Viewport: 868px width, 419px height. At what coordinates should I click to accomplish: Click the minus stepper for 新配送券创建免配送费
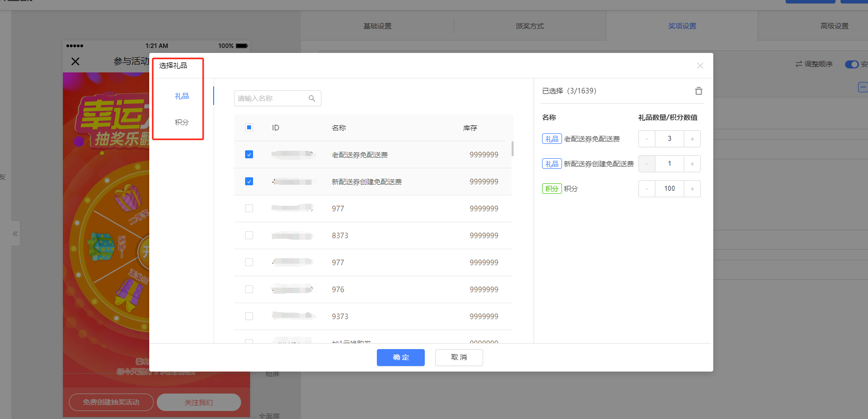[x=647, y=164]
